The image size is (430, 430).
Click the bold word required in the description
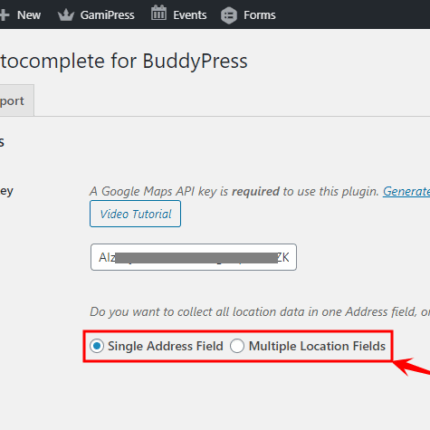(256, 191)
